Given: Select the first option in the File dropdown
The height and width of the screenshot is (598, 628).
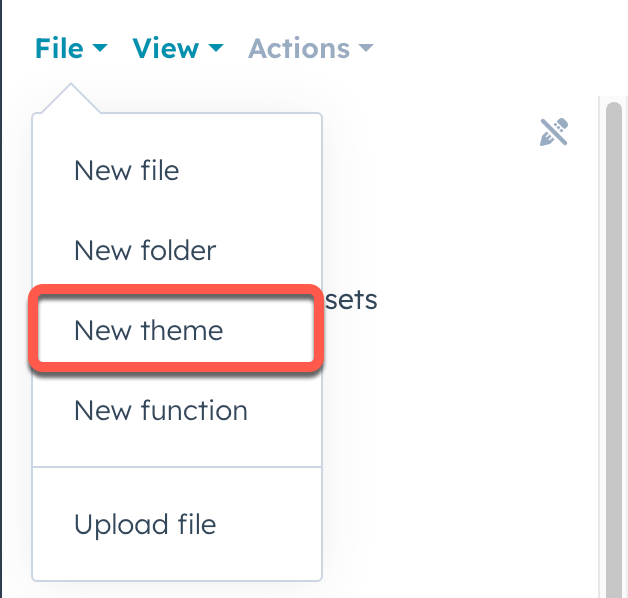Looking at the screenshot, I should (x=127, y=170).
